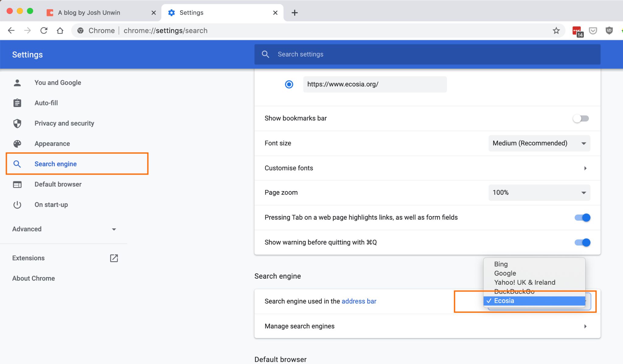This screenshot has width=623, height=364.
Task: Bookmark this page with the star icon
Action: (x=556, y=30)
